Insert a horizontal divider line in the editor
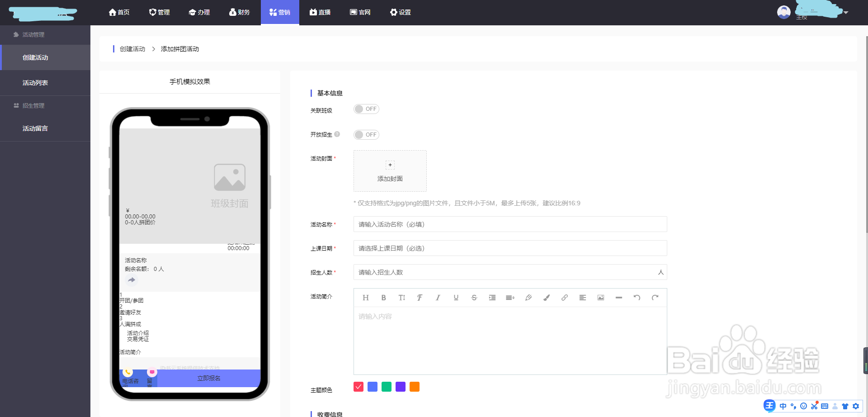This screenshot has width=868, height=417. (618, 297)
